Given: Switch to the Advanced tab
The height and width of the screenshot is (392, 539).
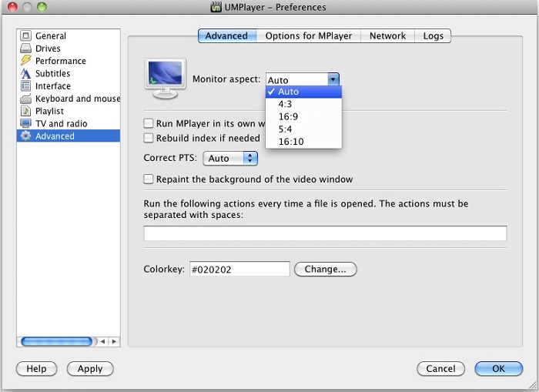Looking at the screenshot, I should 227,35.
